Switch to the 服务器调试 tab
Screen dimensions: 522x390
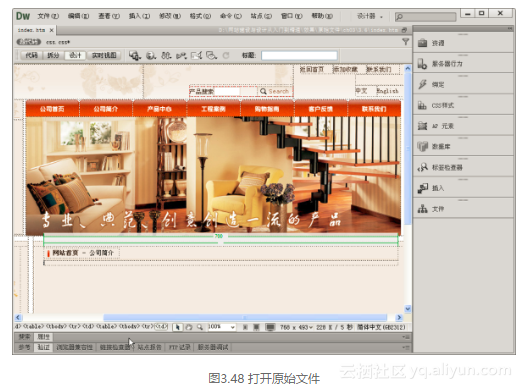(x=213, y=347)
